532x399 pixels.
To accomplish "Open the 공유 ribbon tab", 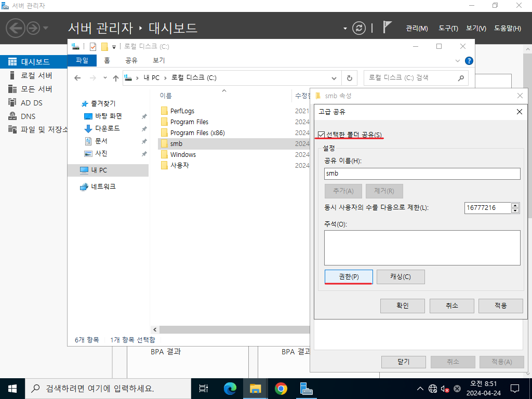I will pos(131,60).
